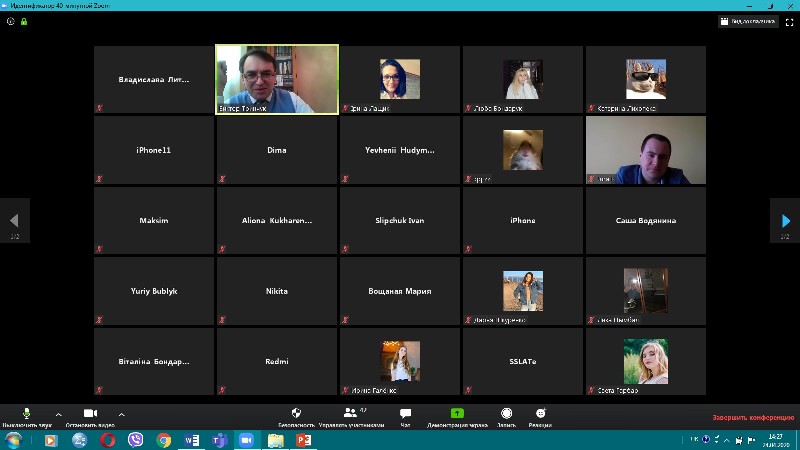Switch view mode button at top right
800x450 pixels.
click(x=748, y=21)
